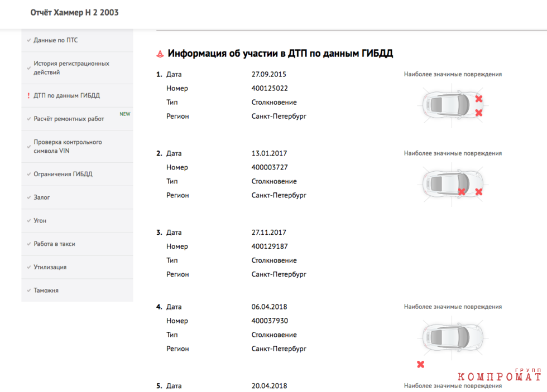The image size is (547, 392).
Task: Click Наиболее значимые повреждения label for accident 27.09.2015
Action: (453, 74)
